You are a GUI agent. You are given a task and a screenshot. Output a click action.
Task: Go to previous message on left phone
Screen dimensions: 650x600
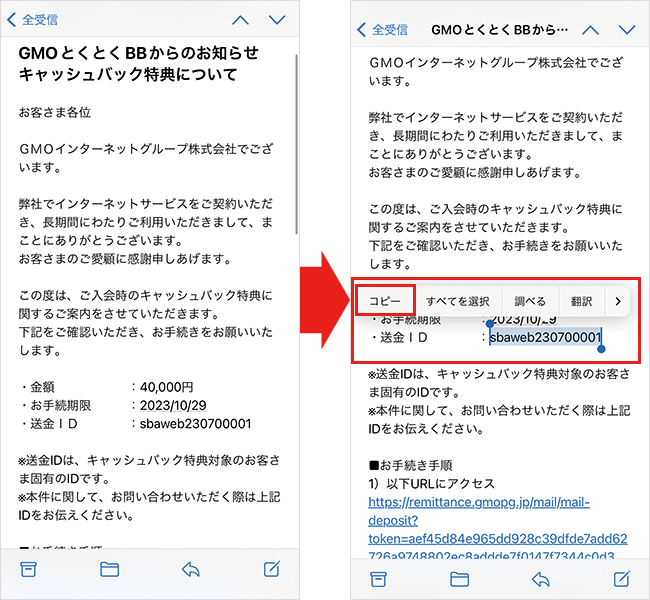[x=240, y=19]
